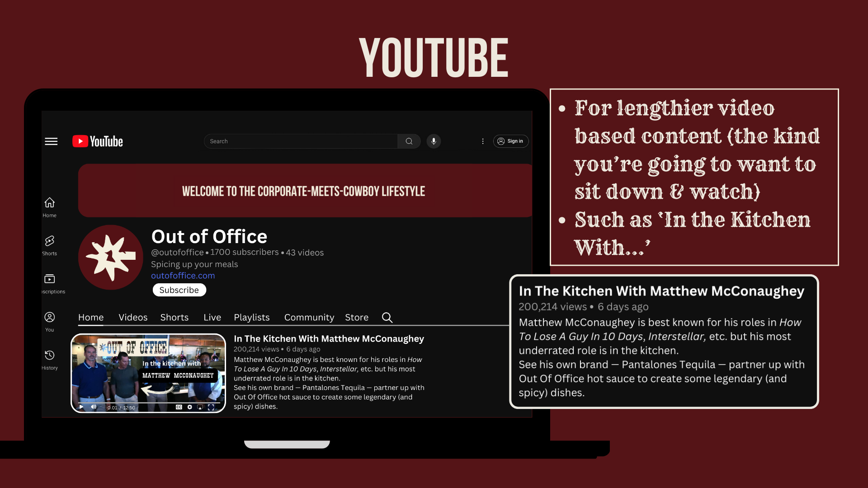Open the three-dot settings menu
Screen dimensions: 868x488
coord(483,141)
